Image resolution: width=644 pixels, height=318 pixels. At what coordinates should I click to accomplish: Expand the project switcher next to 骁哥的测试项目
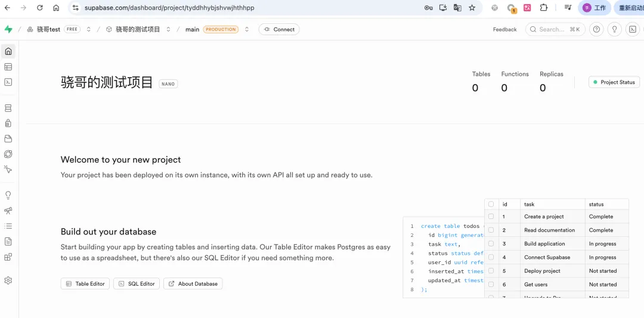point(169,29)
